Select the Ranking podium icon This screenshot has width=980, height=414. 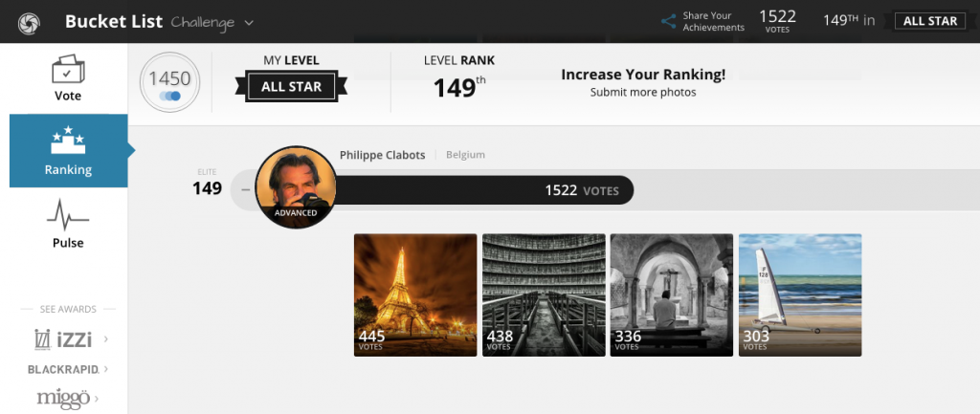click(68, 140)
